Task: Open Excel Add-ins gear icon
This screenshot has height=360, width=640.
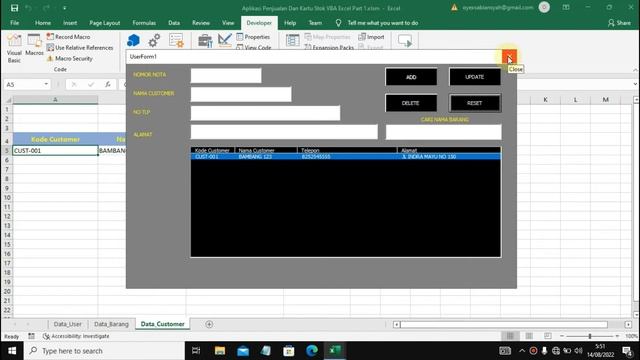Action: click(x=154, y=40)
